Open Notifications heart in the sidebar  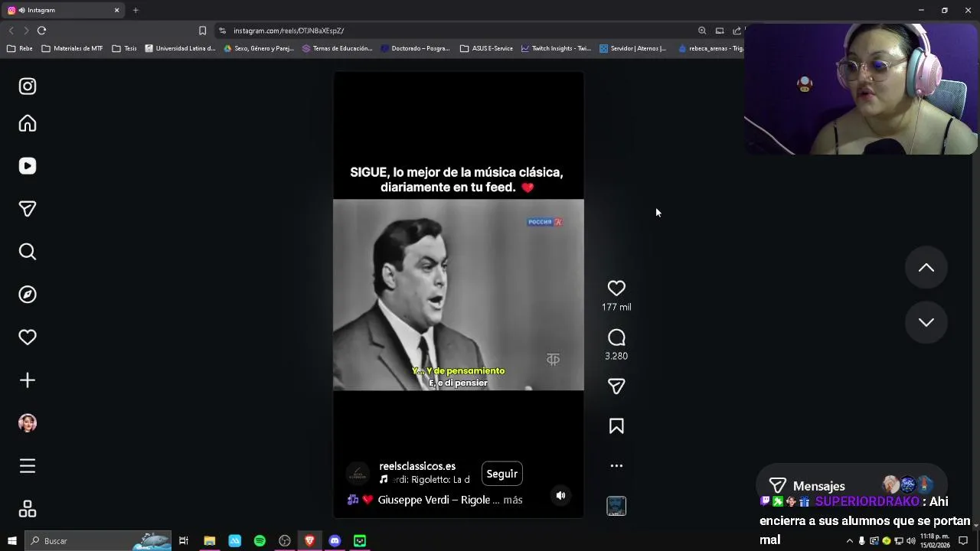coord(28,337)
